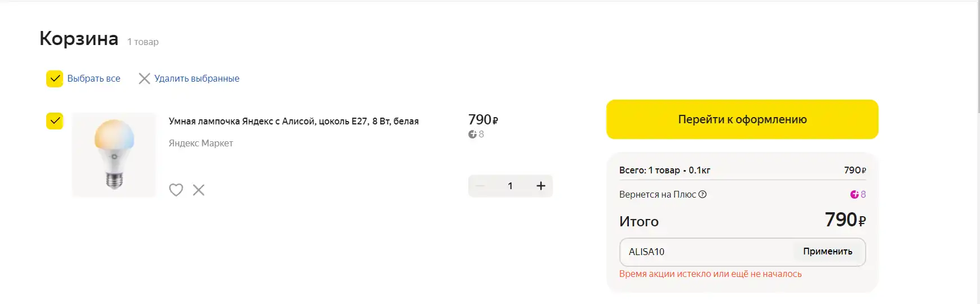Image resolution: width=980 pixels, height=304 pixels.
Task: Focus the ALISA10 promo code field
Action: click(x=708, y=252)
